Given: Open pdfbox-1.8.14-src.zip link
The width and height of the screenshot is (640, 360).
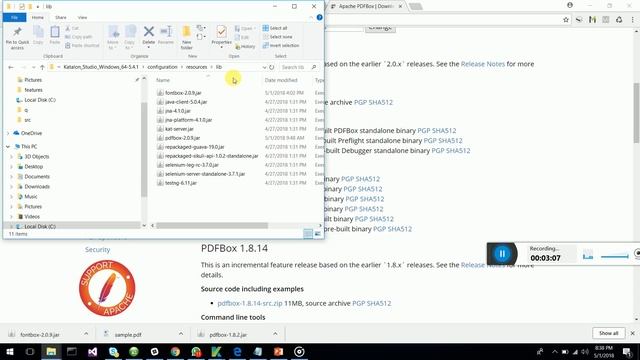Looking at the screenshot, I should coord(250,303).
